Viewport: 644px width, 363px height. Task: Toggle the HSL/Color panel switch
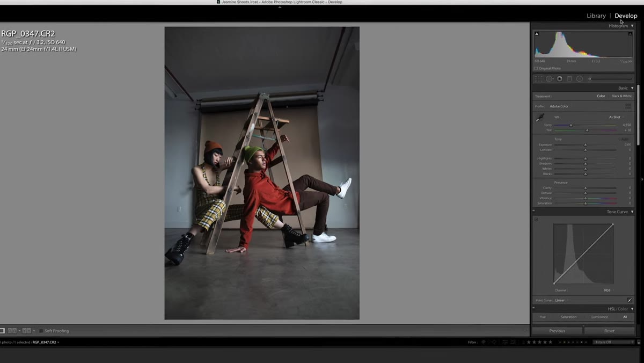(533, 309)
